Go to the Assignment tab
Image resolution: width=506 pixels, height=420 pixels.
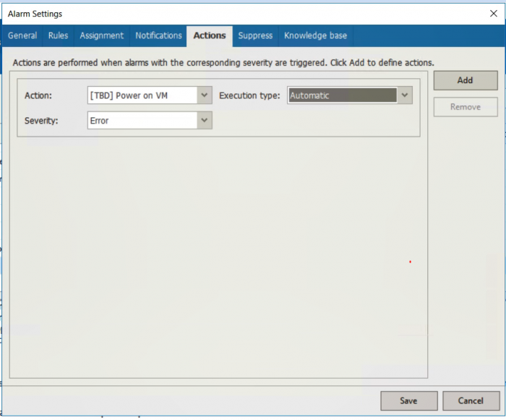101,35
